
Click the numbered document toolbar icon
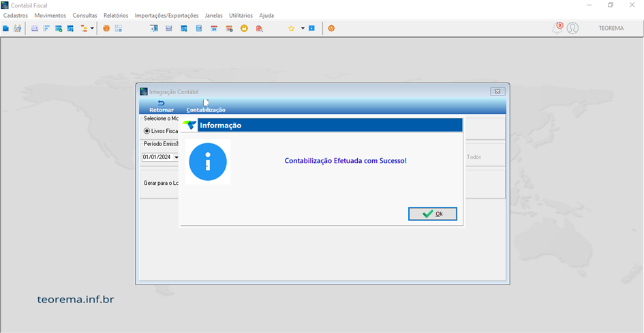tap(153, 29)
